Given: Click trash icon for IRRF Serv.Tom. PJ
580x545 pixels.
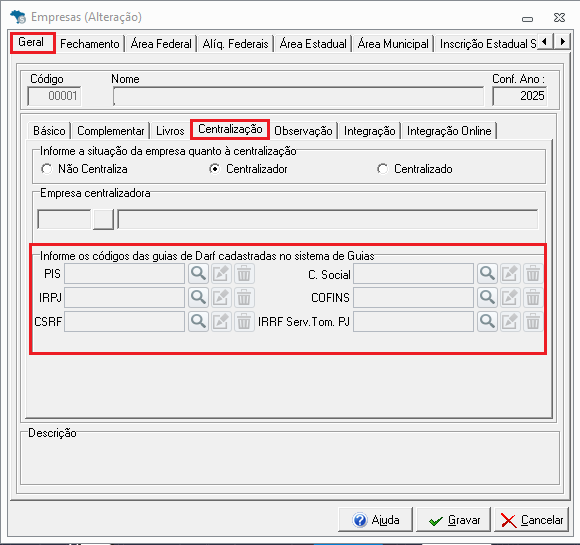Looking at the screenshot, I should click(x=533, y=321).
